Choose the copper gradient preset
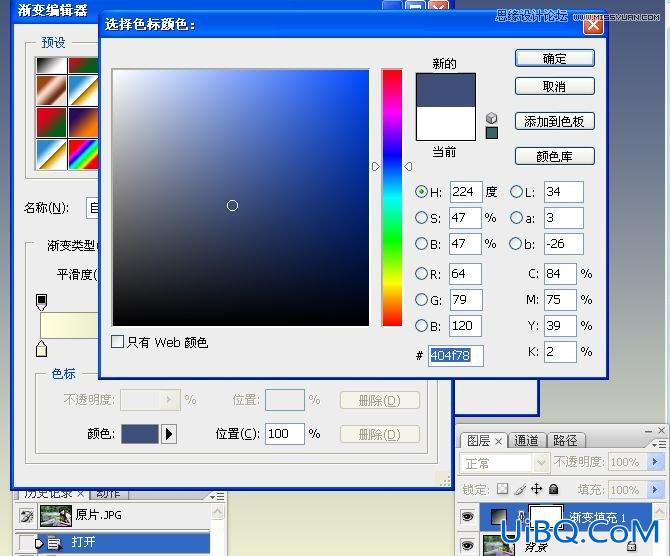 pos(51,91)
